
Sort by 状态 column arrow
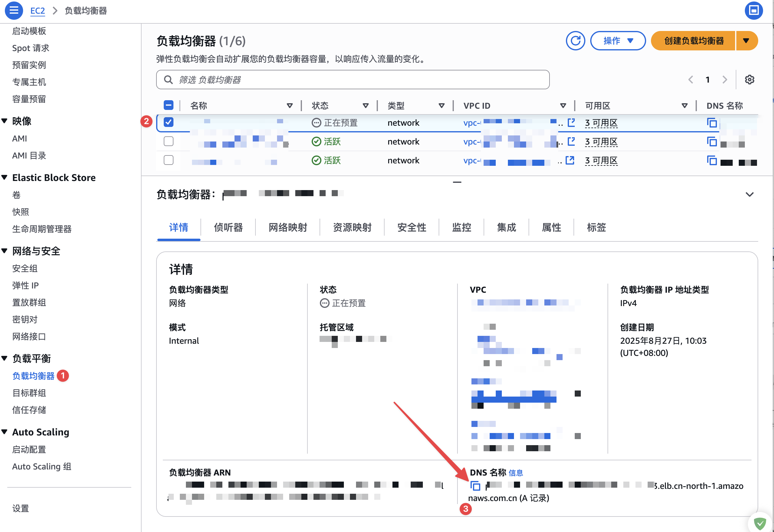pos(365,106)
